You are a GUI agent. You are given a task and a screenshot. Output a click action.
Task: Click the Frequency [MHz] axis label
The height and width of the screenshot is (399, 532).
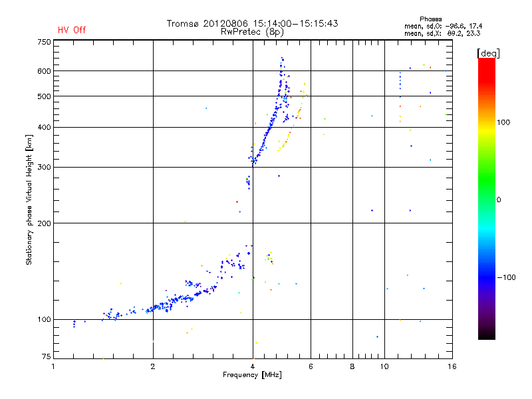point(252,376)
